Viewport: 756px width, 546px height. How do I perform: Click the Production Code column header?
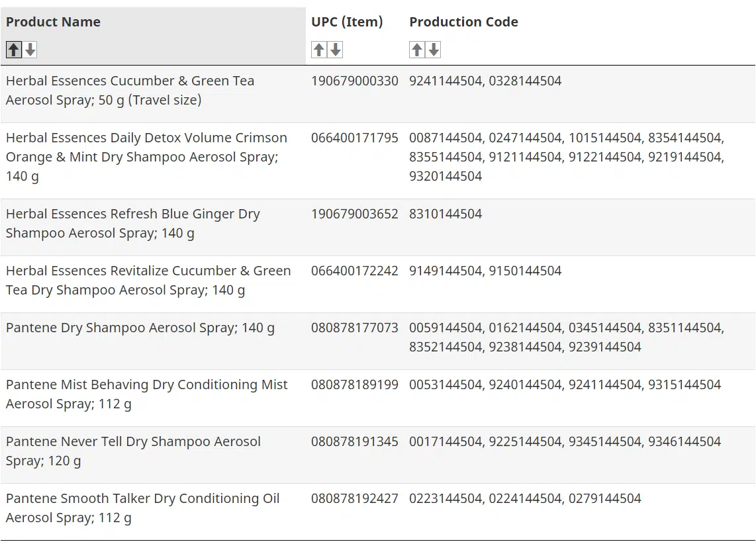pos(463,22)
